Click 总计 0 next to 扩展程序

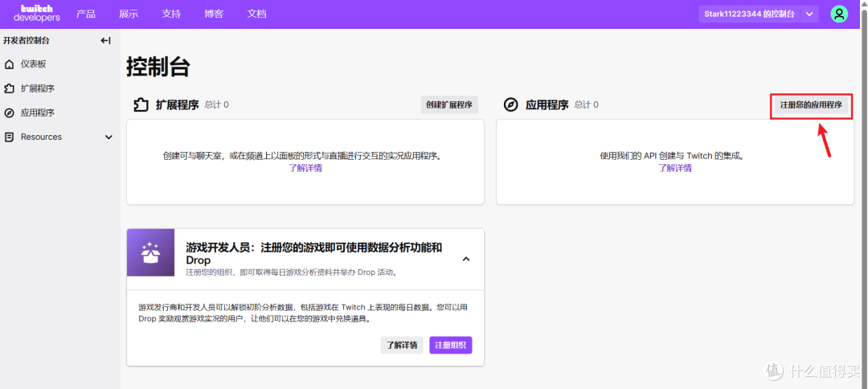[216, 104]
